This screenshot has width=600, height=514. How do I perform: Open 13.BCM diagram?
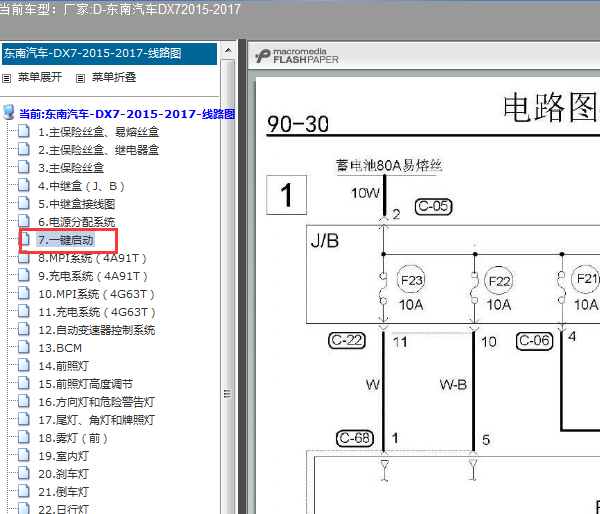pyautogui.click(x=60, y=348)
